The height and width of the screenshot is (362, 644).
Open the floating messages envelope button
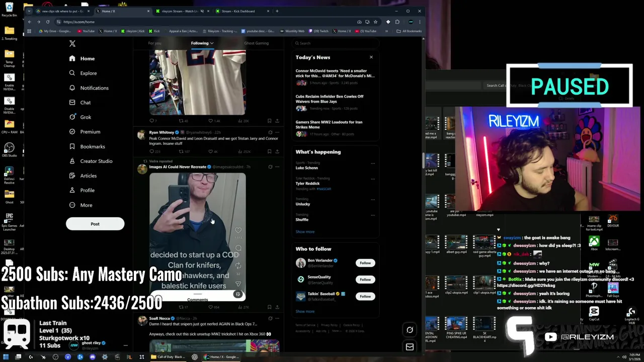410,346
